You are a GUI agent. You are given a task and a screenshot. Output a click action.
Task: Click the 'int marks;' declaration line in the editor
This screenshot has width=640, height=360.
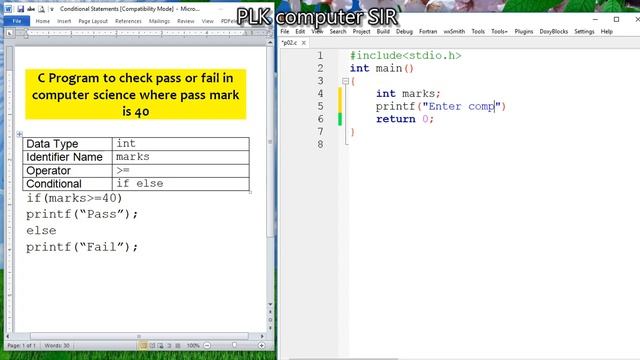point(408,94)
